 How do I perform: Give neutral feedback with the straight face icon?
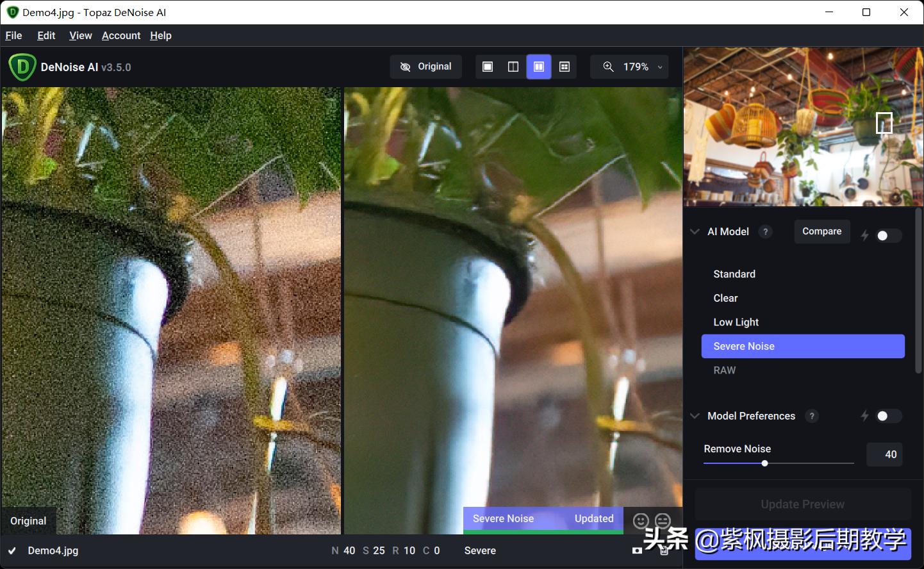tap(662, 521)
